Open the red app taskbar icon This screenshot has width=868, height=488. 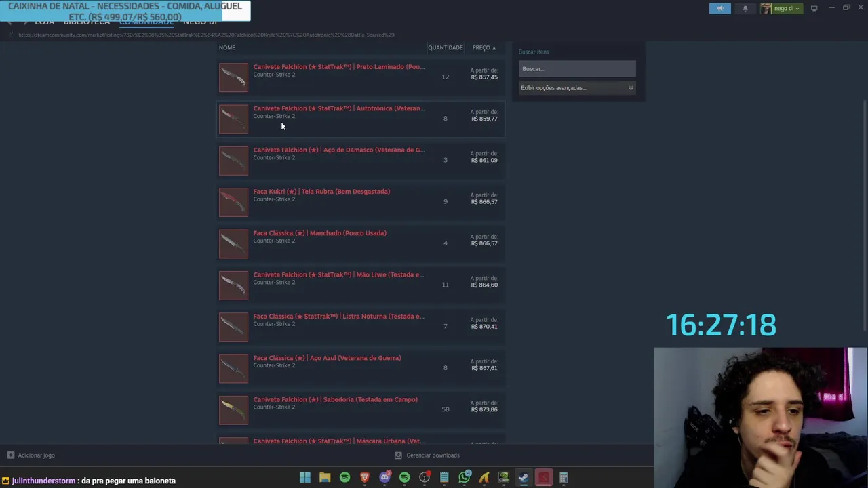point(544,478)
